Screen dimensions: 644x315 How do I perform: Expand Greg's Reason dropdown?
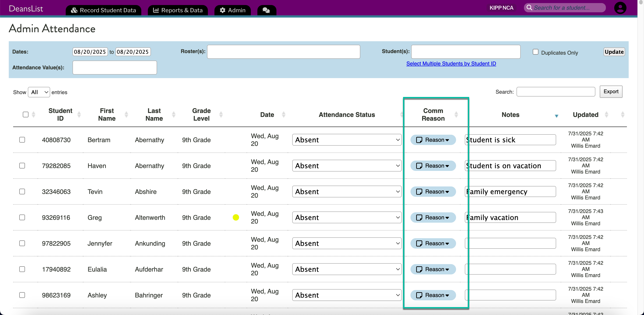click(x=433, y=217)
